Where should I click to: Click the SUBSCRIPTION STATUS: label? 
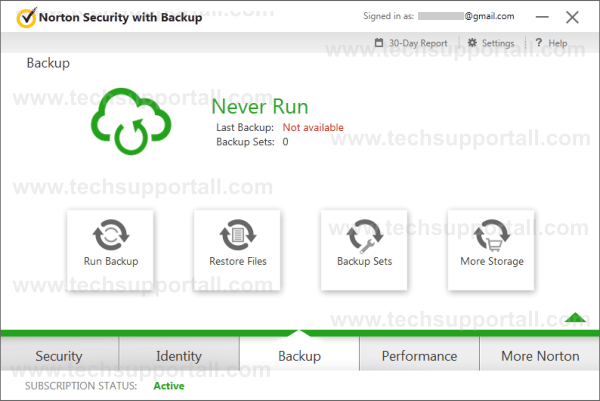click(81, 386)
